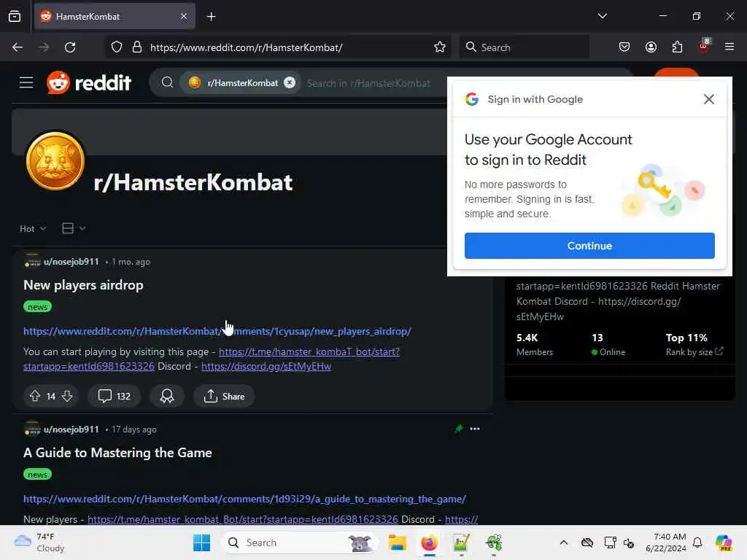Image resolution: width=747 pixels, height=560 pixels.
Task: Open A Guide to Mastering the Game post
Action: pos(117,452)
